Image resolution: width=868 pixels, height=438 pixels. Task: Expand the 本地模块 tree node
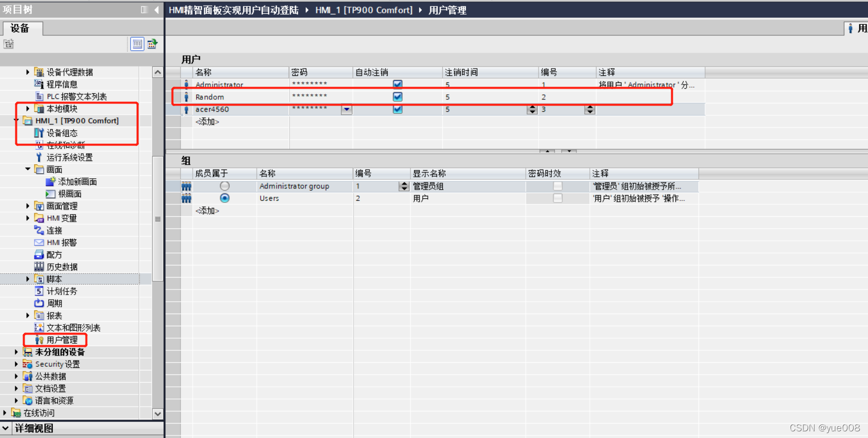coord(28,109)
